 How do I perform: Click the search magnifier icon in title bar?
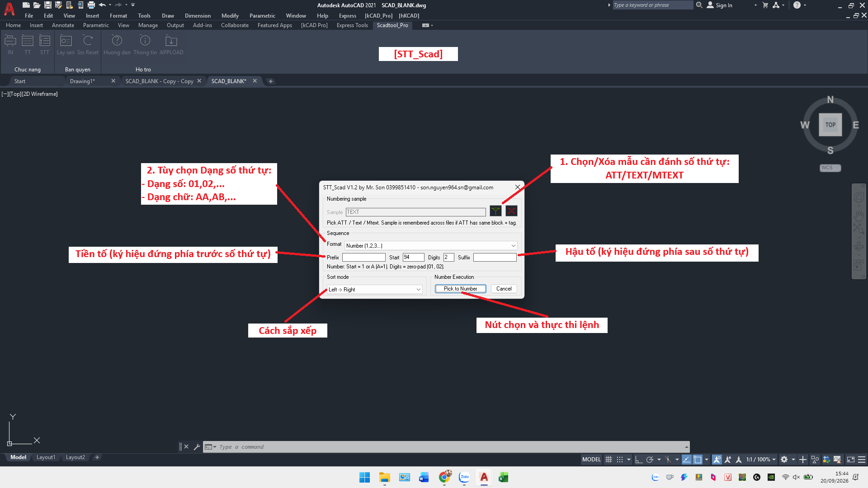coord(699,5)
